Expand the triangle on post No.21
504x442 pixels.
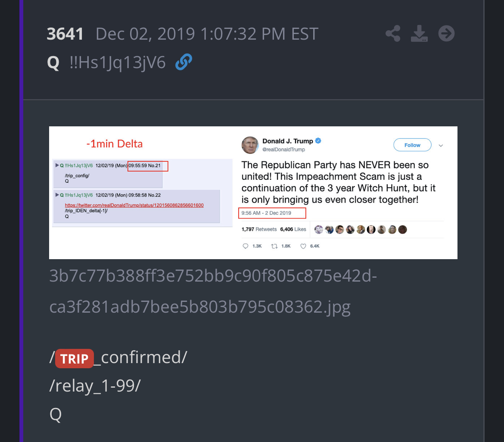click(57, 165)
